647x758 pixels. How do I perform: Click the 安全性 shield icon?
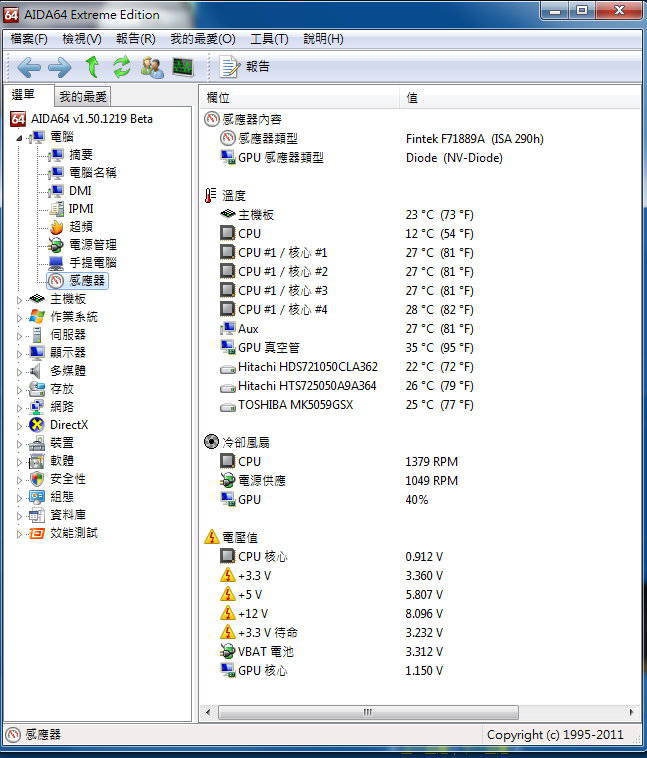coord(37,480)
